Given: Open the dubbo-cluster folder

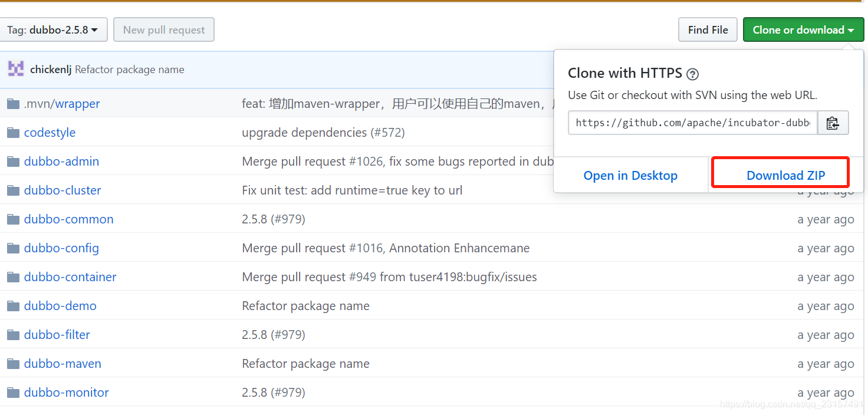Looking at the screenshot, I should [x=61, y=190].
